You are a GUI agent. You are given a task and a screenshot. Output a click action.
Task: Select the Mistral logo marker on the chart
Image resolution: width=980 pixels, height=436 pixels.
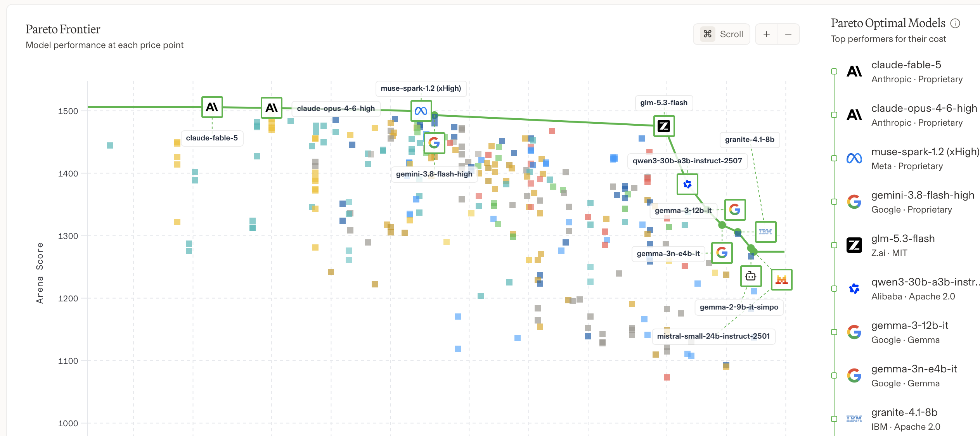coord(781,280)
